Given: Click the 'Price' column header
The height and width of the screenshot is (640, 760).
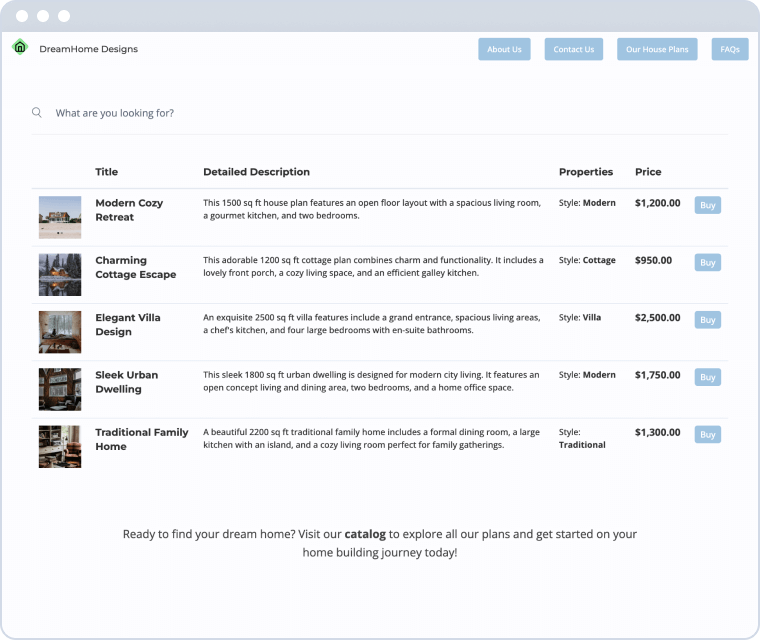Looking at the screenshot, I should [x=648, y=172].
